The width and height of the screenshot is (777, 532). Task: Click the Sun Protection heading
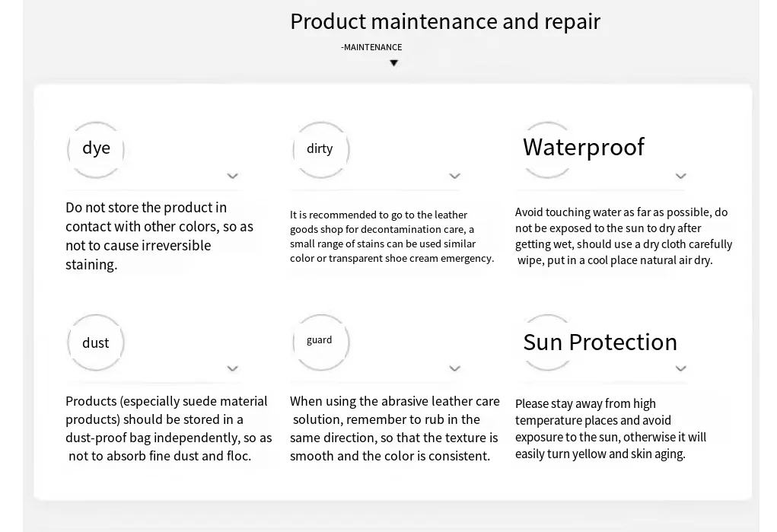point(600,342)
